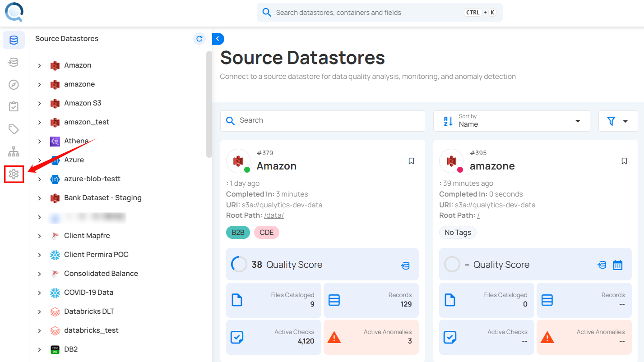The image size is (644, 362).
Task: Bookmark the Amazon datastore card
Action: (x=411, y=161)
